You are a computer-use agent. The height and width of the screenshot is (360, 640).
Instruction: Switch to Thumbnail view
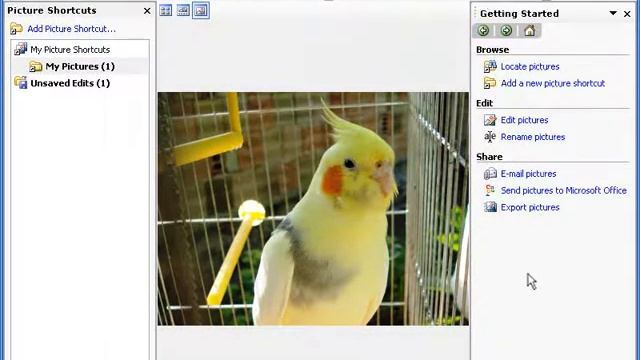[x=166, y=10]
